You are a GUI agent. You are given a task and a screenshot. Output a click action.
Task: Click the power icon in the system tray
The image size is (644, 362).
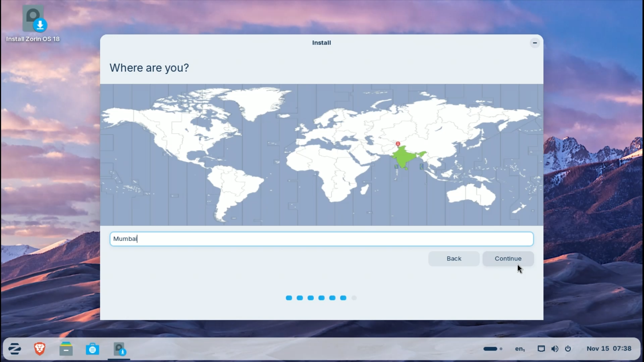click(x=568, y=349)
